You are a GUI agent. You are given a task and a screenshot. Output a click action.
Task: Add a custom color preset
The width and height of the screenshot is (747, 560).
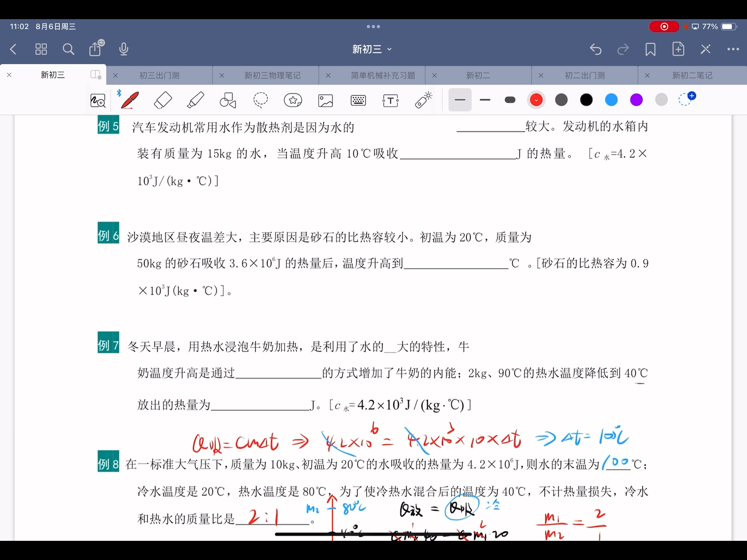pos(687,99)
